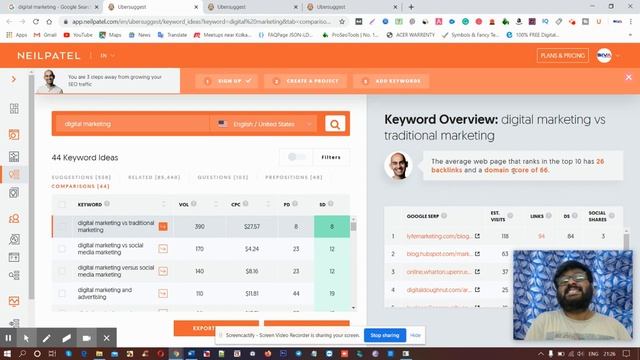Check the box for digital marketing vs traditional marketing
The width and height of the screenshot is (640, 360).
[x=62, y=227]
